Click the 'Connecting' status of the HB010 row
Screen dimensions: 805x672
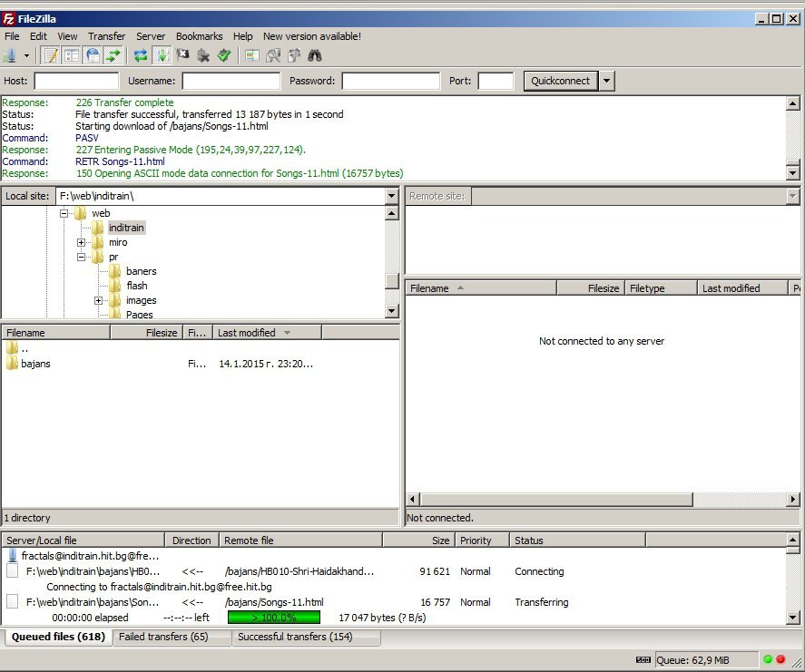click(x=539, y=571)
